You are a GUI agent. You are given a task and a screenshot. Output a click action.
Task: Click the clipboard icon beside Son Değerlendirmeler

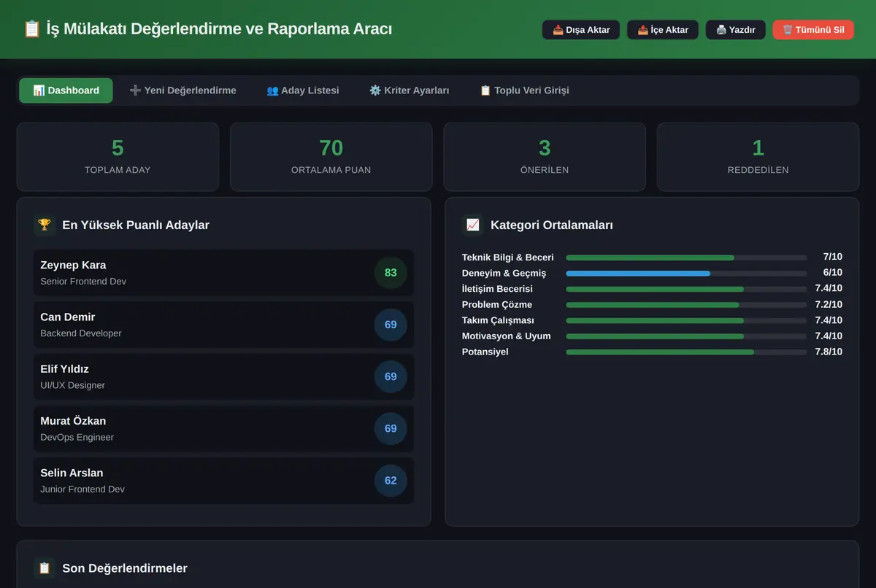[45, 568]
